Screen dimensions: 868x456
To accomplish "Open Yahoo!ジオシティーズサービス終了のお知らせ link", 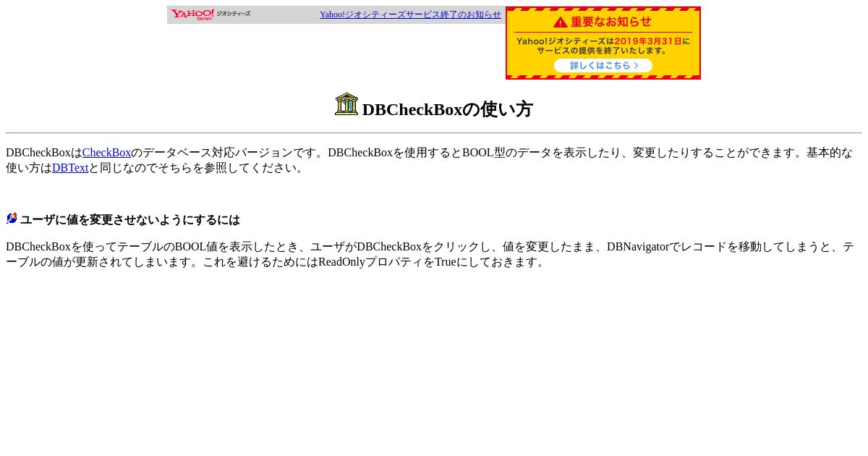I will pos(410,14).
